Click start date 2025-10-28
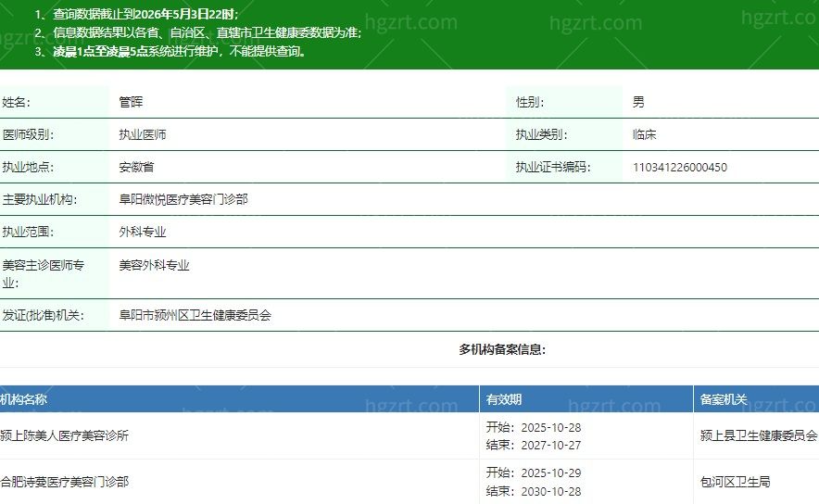The height and width of the screenshot is (504, 819). pyautogui.click(x=551, y=427)
